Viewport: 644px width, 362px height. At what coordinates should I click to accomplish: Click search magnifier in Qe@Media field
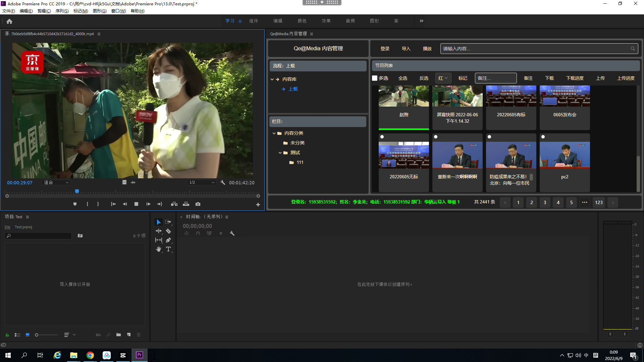click(x=633, y=49)
